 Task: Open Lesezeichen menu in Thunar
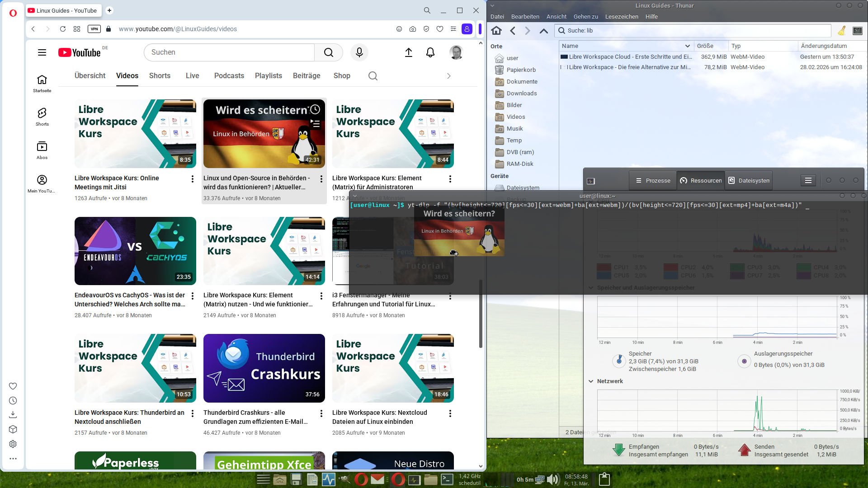tap(622, 17)
